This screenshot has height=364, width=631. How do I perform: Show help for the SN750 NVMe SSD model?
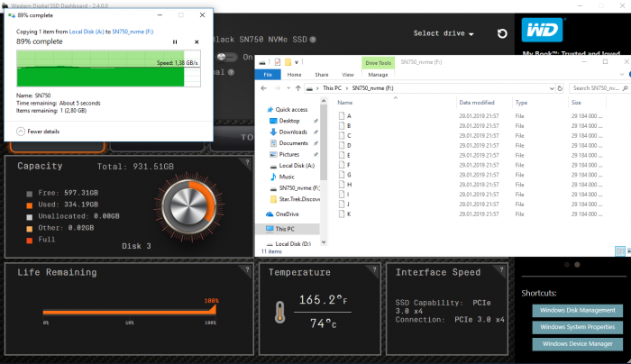[313, 40]
